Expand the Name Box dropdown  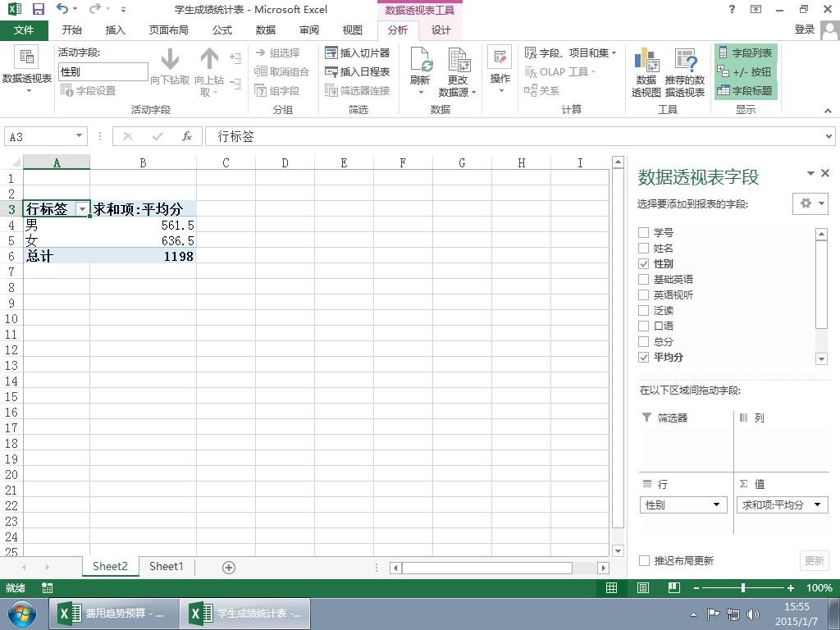79,136
